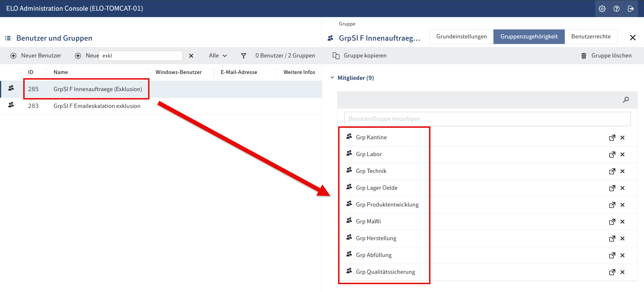The height and width of the screenshot is (292, 644).
Task: Open Grp MaWi via external link icon
Action: 612,222
